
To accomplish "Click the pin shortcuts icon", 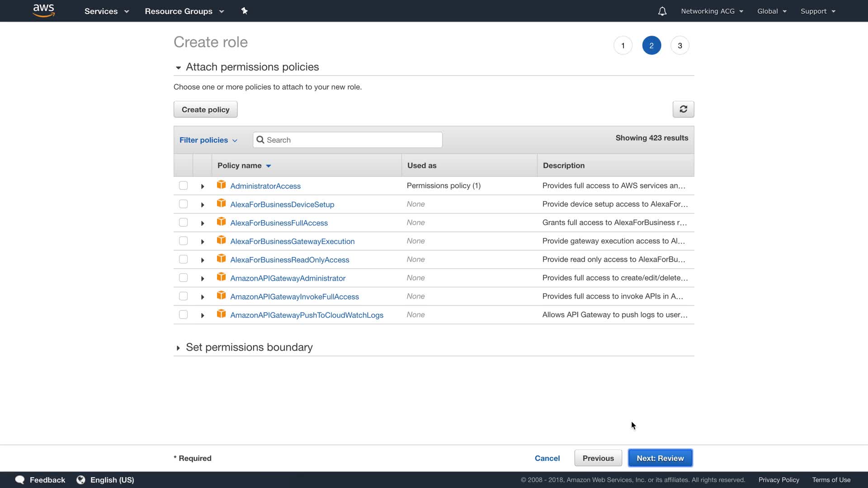I will [245, 11].
